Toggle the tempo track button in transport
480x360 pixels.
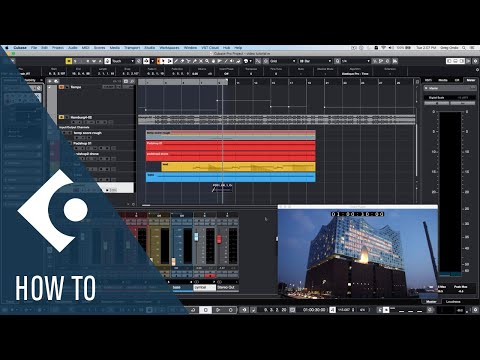tap(332, 310)
